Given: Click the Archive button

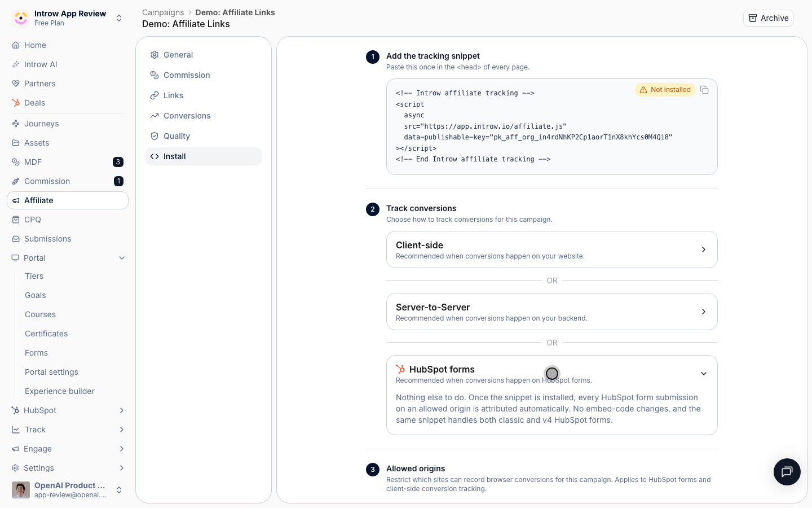Looking at the screenshot, I should click(768, 18).
